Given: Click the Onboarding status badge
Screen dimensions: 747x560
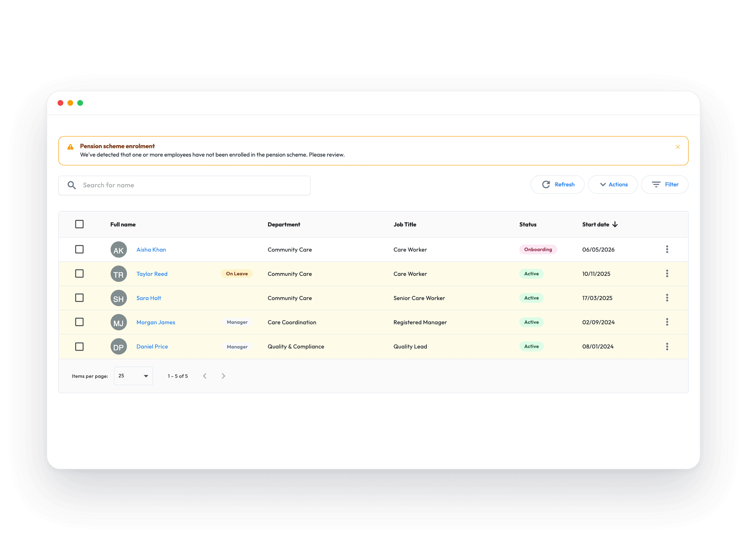Looking at the screenshot, I should coord(538,249).
